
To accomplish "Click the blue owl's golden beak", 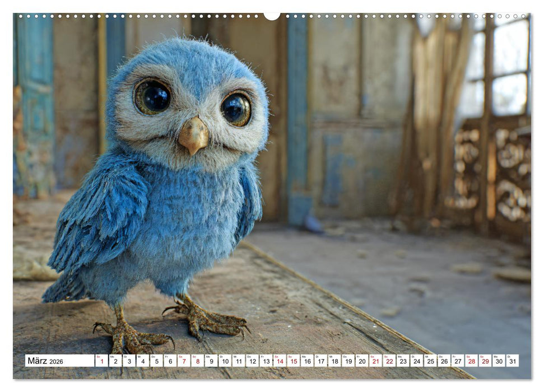I will 193,135.
